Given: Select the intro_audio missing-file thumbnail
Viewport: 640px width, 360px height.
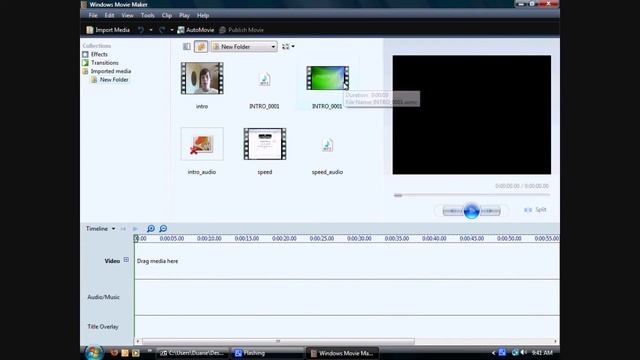Looking at the screenshot, I should pos(202,144).
